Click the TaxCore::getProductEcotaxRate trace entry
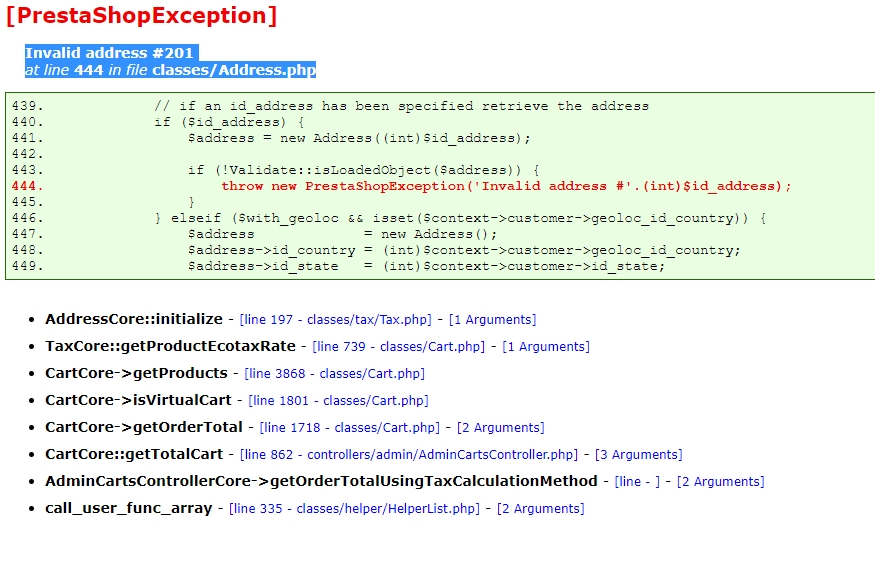 (170, 346)
